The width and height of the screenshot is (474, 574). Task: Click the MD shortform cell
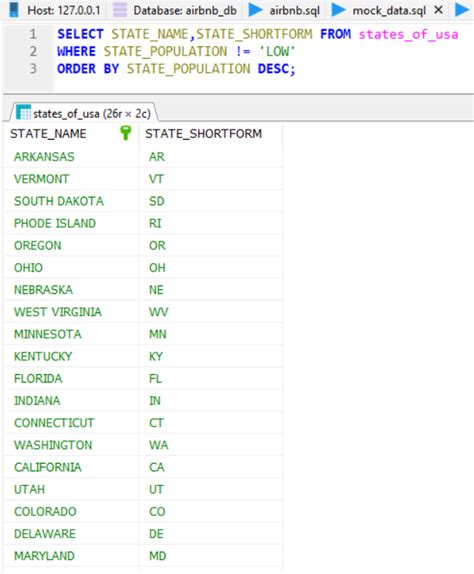pos(211,556)
